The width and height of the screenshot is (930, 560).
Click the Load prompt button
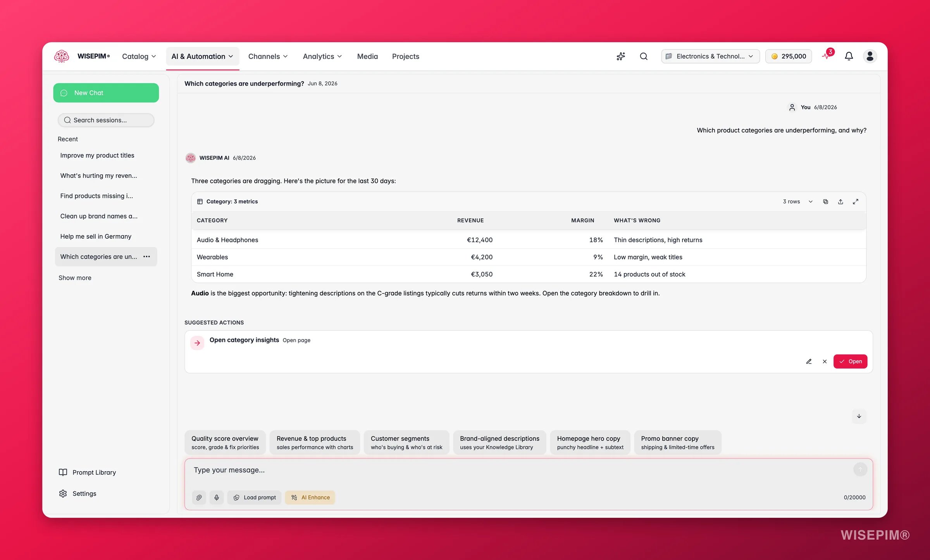coord(254,498)
